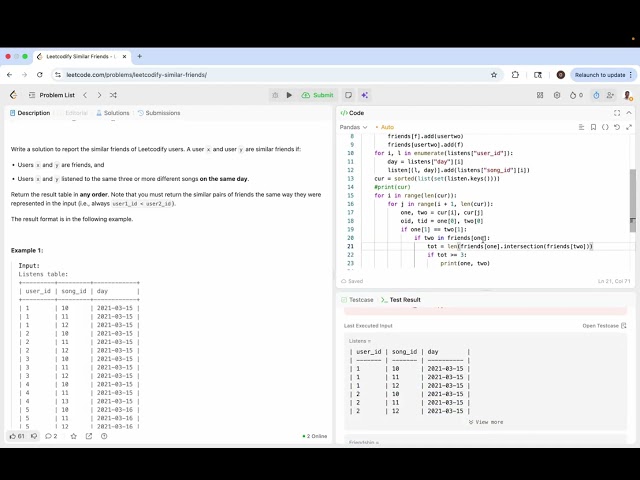Click the code editor vertical scrollbar
The width and height of the screenshot is (640, 480).
point(633,200)
